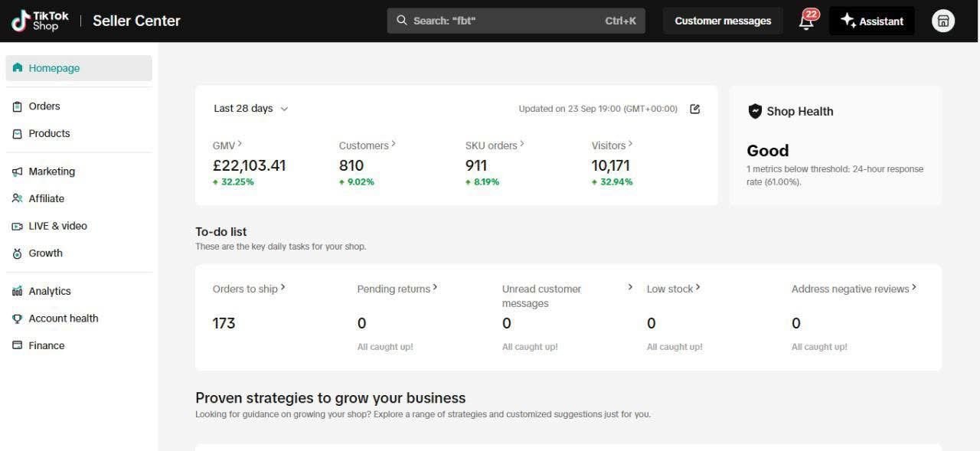Open the shop profile avatar icon
This screenshot has width=980, height=451.
click(x=942, y=21)
